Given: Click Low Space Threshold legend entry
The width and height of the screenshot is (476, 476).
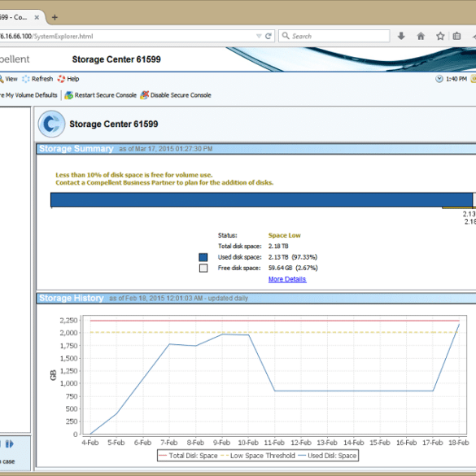Looking at the screenshot, I should coord(258,456).
